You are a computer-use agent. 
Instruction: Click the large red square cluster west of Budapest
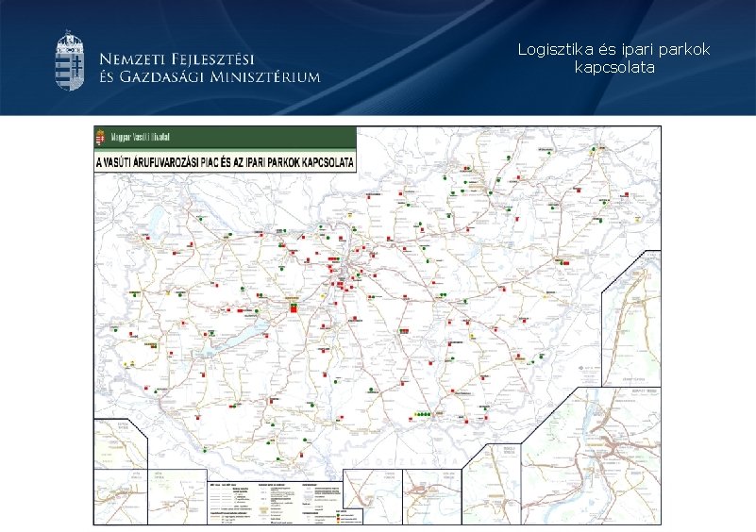(294, 308)
